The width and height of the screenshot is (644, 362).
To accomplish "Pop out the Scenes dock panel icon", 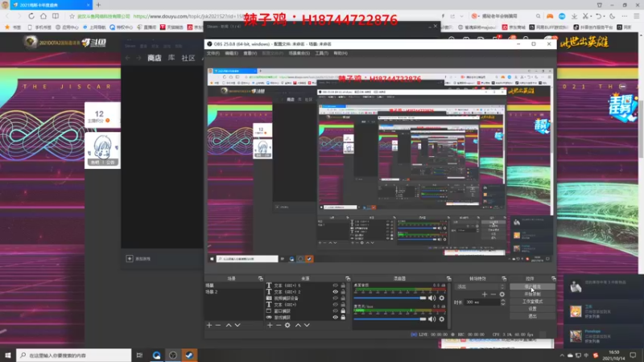I will (260, 278).
